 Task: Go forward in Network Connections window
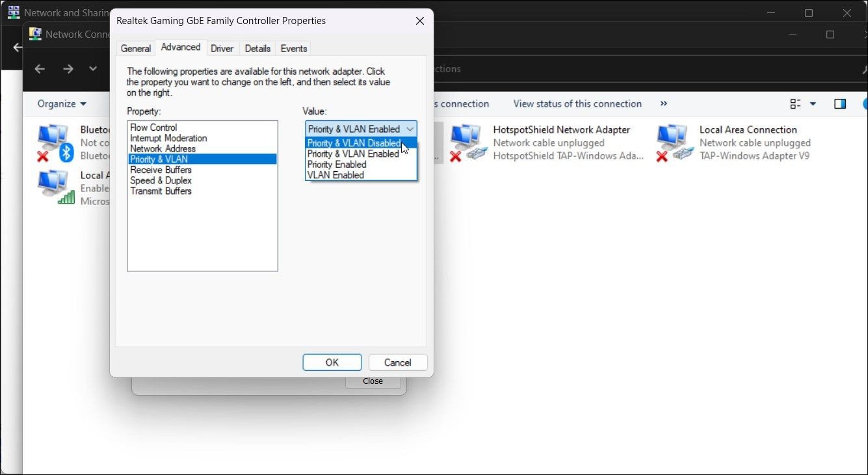click(68, 69)
